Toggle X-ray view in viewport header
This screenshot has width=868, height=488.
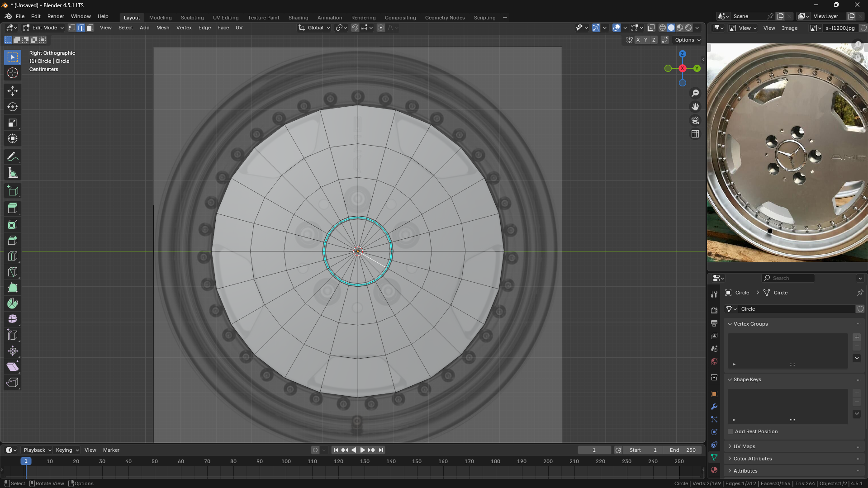(x=651, y=28)
